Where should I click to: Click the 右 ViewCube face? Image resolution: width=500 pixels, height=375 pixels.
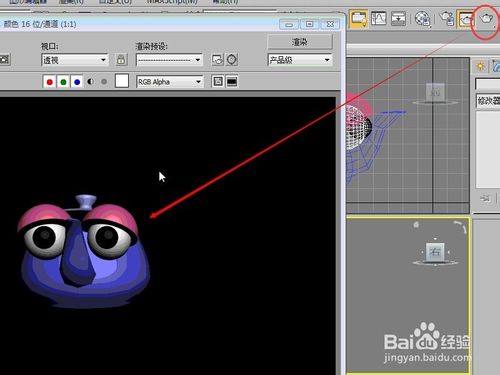click(435, 252)
